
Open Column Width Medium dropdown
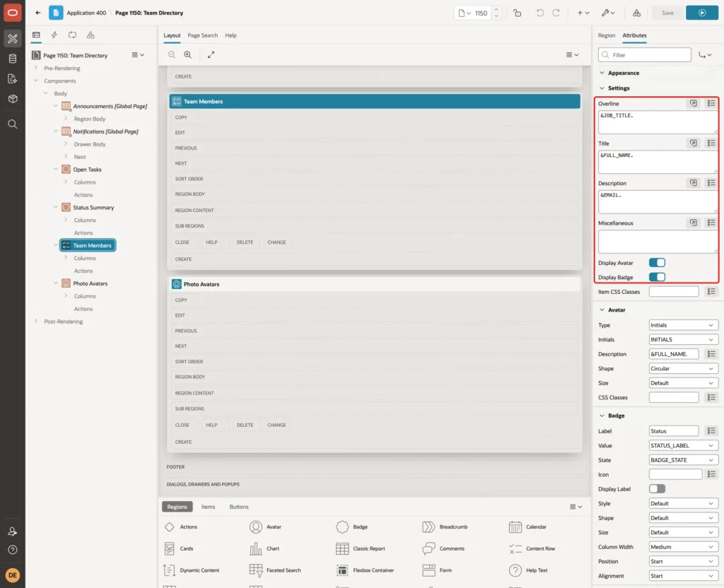pos(684,547)
